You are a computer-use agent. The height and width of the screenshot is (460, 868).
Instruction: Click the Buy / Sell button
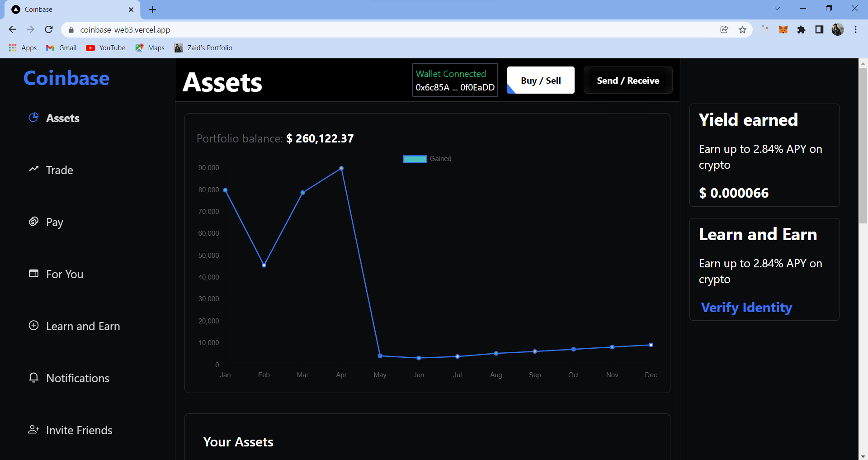[x=541, y=80]
